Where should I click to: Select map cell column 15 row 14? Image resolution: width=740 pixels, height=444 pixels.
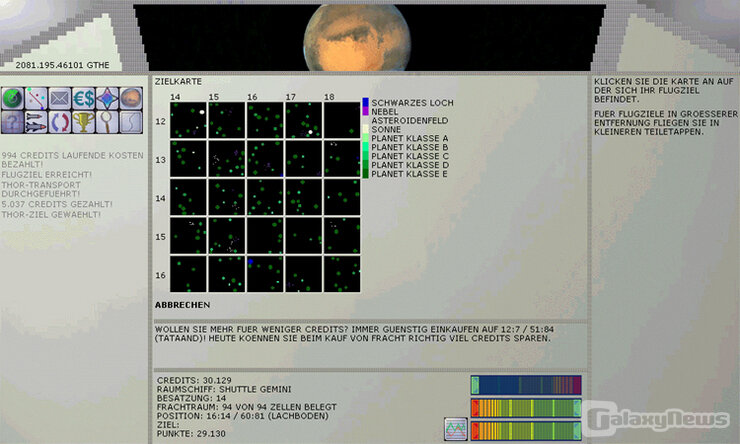227,197
